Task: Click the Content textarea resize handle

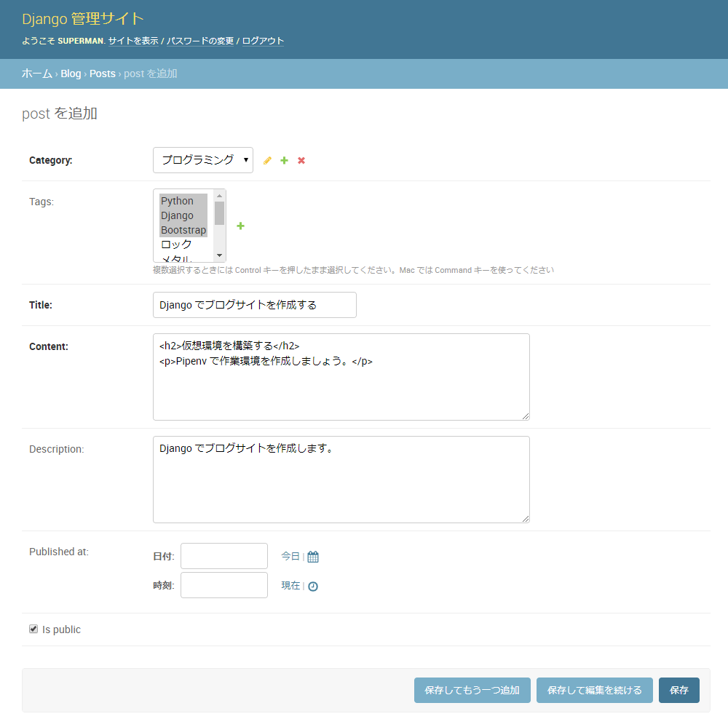Action: (525, 416)
